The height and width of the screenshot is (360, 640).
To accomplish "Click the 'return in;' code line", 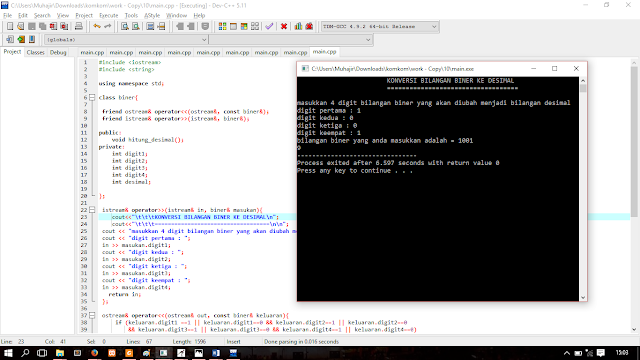I will pyautogui.click(x=125, y=294).
